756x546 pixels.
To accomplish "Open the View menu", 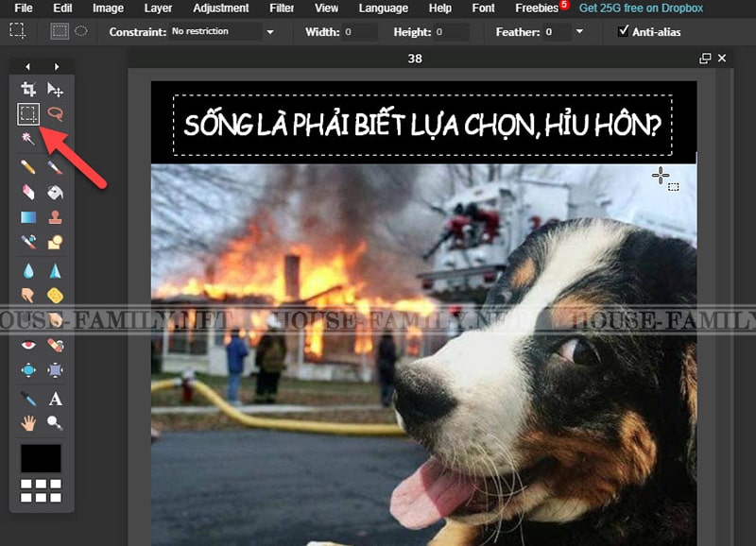I will point(326,9).
